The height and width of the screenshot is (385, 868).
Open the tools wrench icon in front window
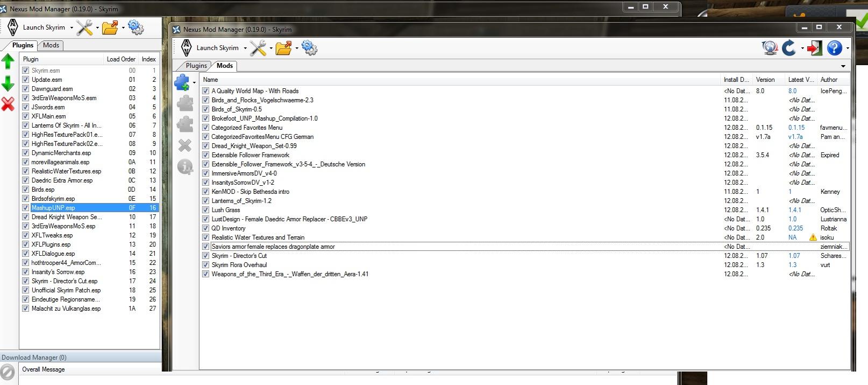tap(258, 48)
